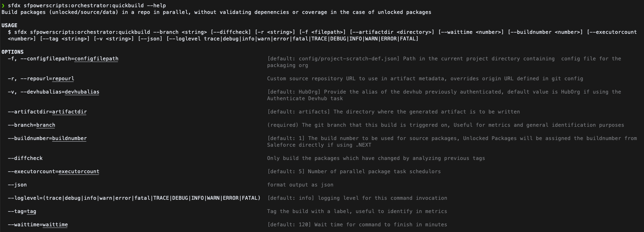Click the --loglevel option in the options list
The height and width of the screenshot is (232, 644).
[134, 198]
